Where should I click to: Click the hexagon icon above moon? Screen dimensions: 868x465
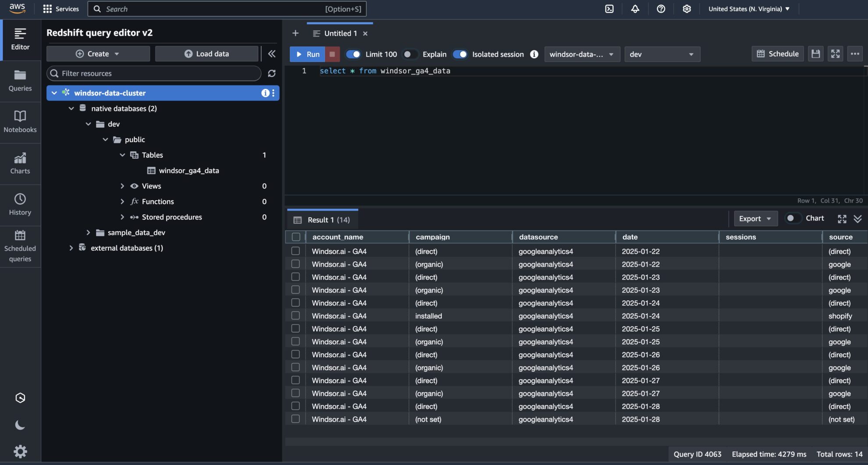tap(20, 398)
